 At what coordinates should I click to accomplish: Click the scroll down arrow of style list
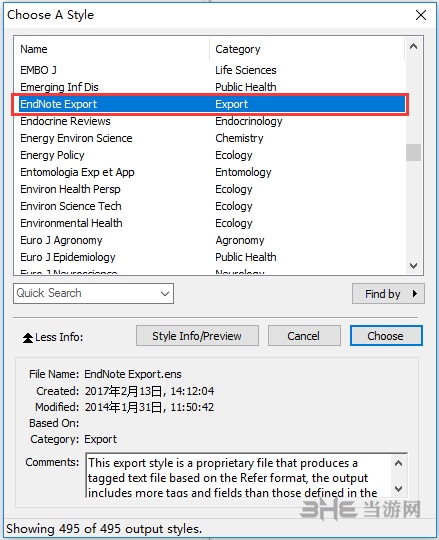pyautogui.click(x=414, y=266)
